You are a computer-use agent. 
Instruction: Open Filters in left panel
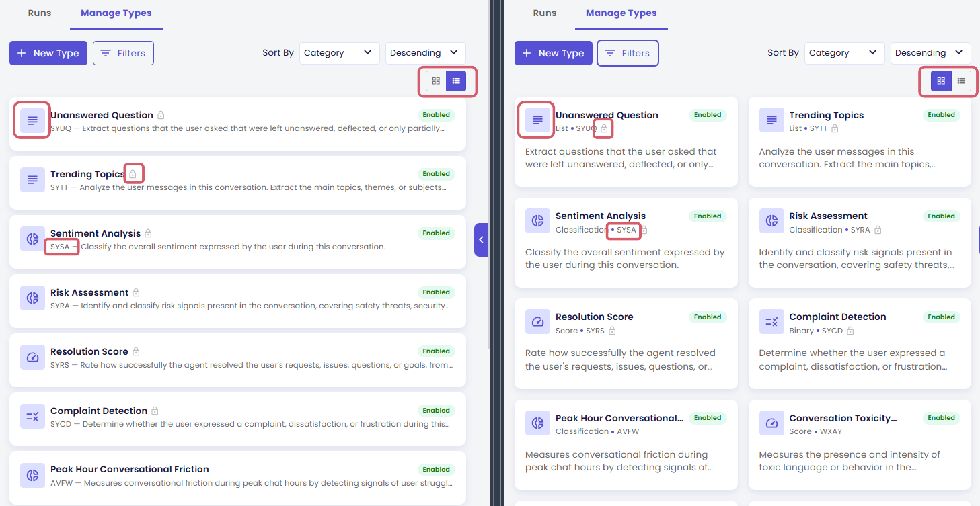(123, 53)
